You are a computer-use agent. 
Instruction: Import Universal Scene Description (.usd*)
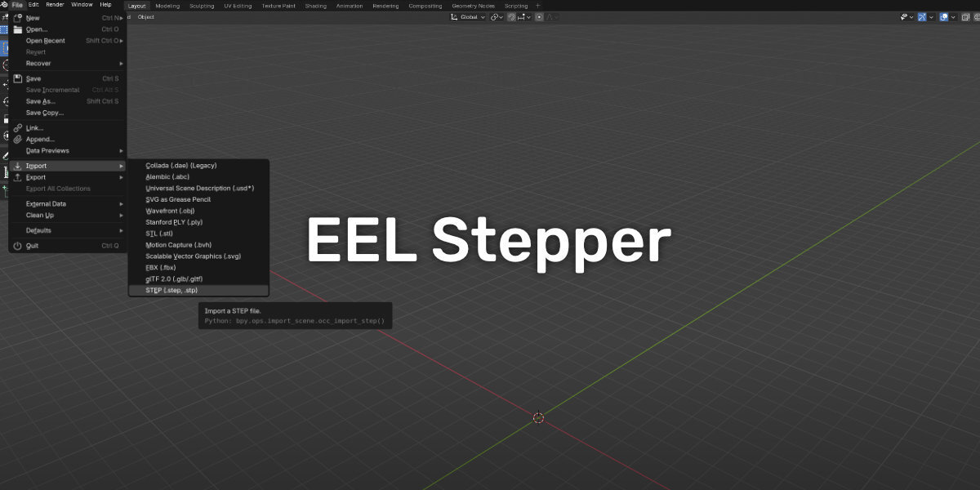coord(198,188)
